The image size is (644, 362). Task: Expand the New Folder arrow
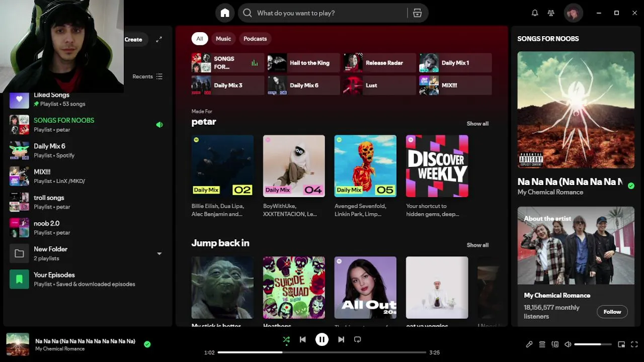[159, 253]
